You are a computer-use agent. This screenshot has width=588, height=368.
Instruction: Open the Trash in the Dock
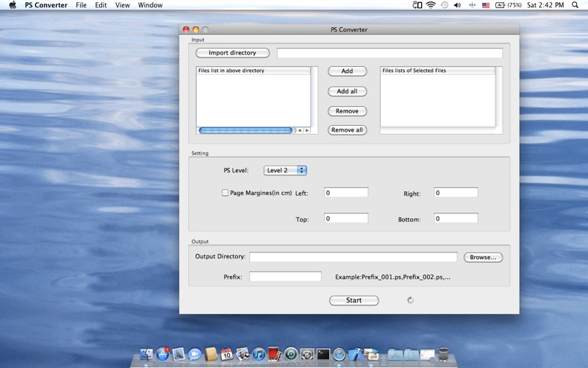tap(443, 354)
